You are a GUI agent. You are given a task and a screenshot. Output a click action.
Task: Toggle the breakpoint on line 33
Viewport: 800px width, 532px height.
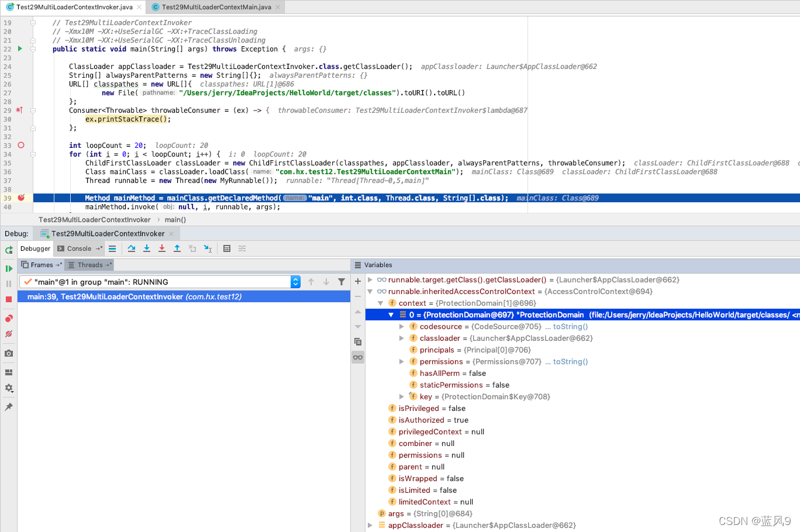tap(21, 145)
